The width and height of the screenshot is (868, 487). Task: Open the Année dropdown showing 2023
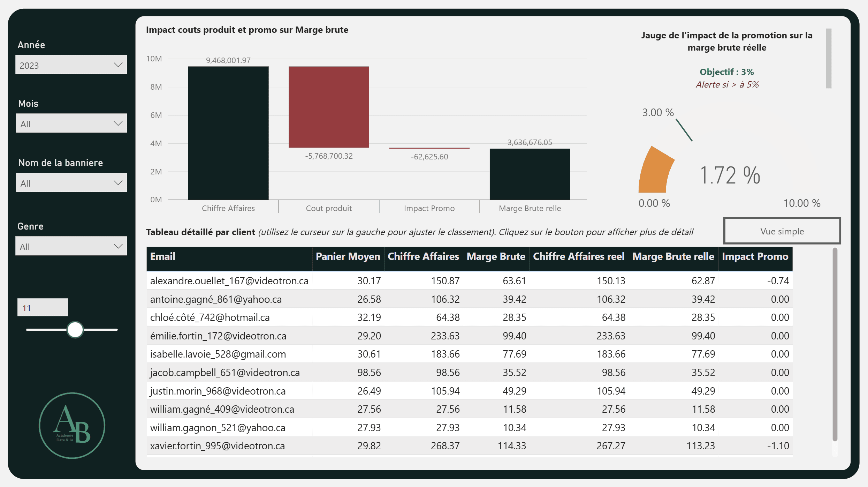[x=71, y=65]
